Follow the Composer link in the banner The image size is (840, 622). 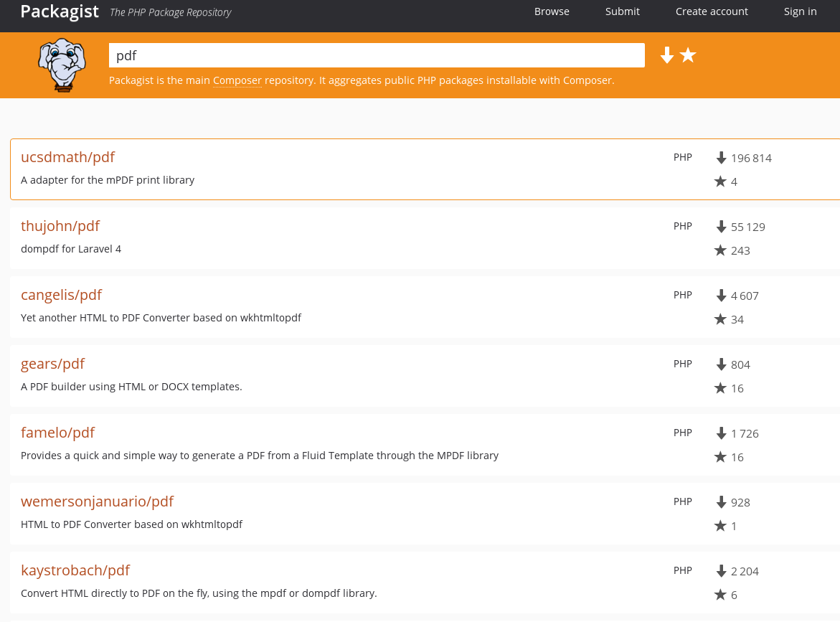pyautogui.click(x=237, y=80)
